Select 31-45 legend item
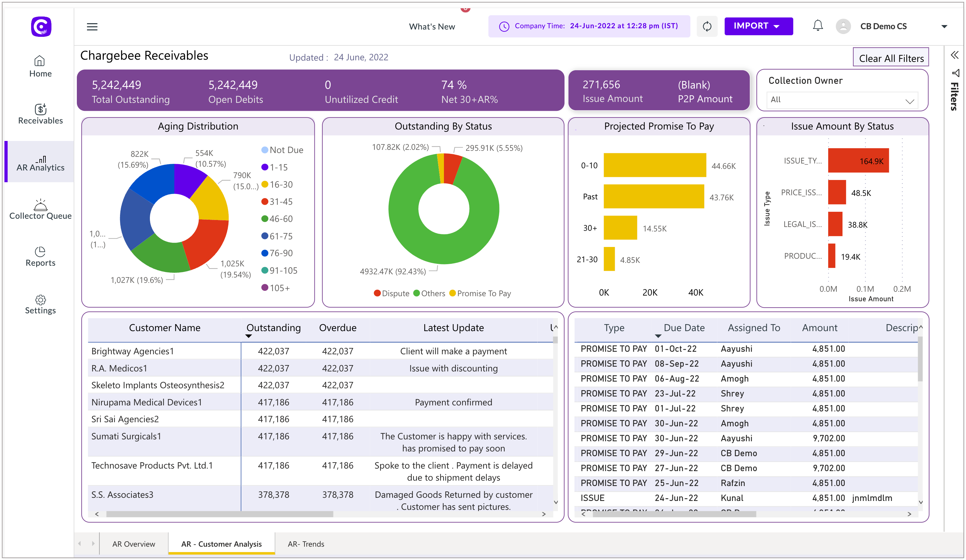The height and width of the screenshot is (560, 966). tap(277, 201)
